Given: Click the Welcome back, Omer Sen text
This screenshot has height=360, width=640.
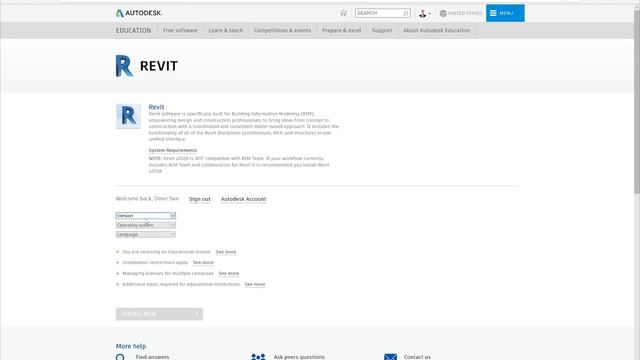Looking at the screenshot, I should click(x=147, y=199).
